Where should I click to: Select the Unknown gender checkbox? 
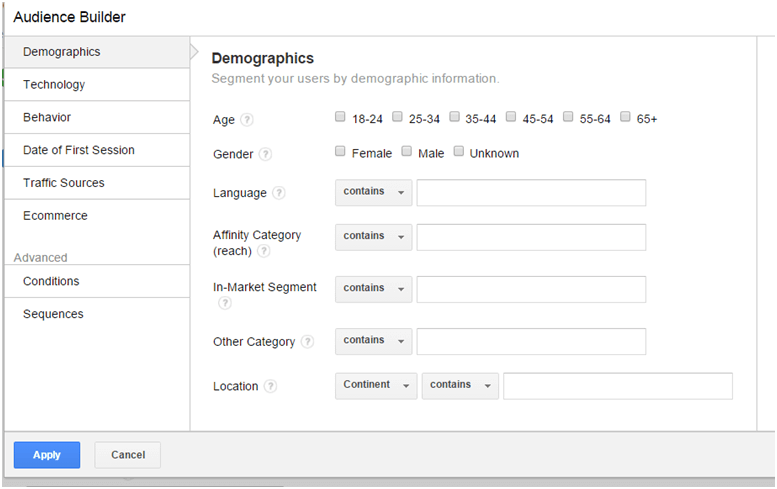[459, 151]
